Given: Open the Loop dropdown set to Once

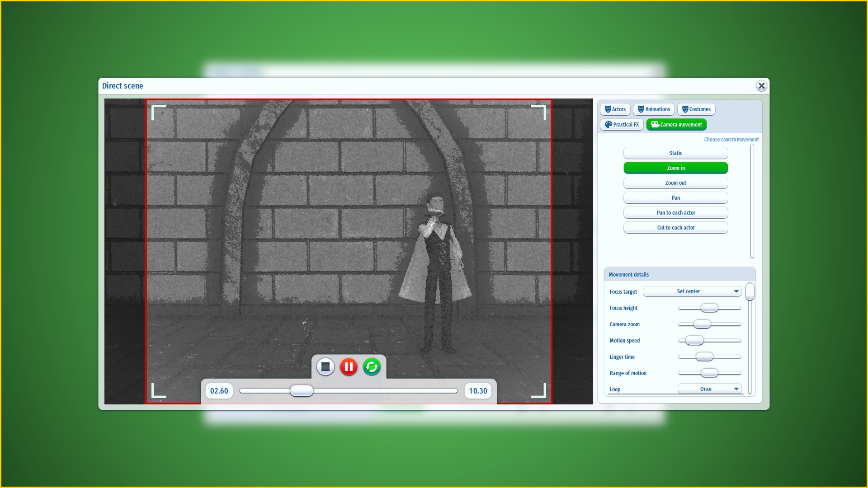Looking at the screenshot, I should coord(710,389).
